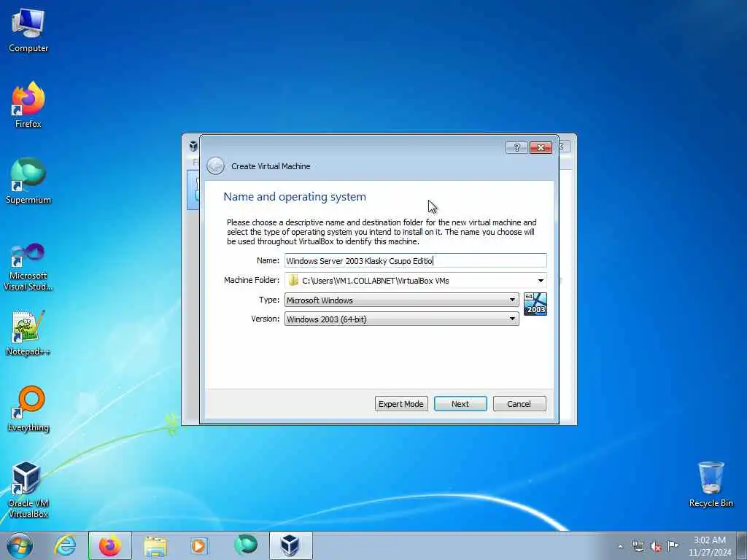Show hidden tray icons arrow
The image size is (747, 560).
click(x=620, y=546)
